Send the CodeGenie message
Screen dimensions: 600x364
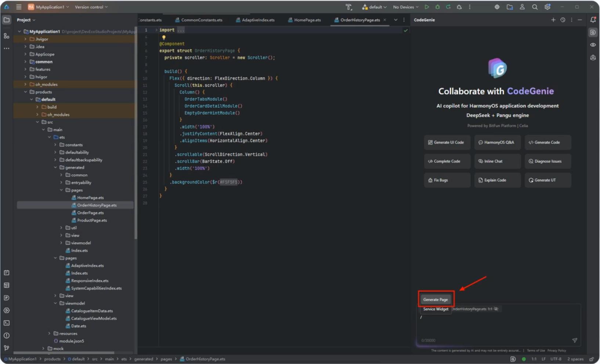575,341
